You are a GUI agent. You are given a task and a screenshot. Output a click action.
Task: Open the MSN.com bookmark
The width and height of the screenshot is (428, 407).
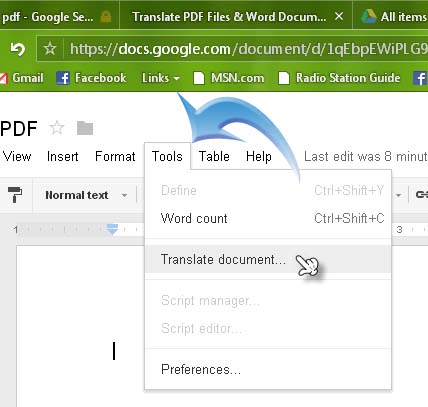pos(229,78)
